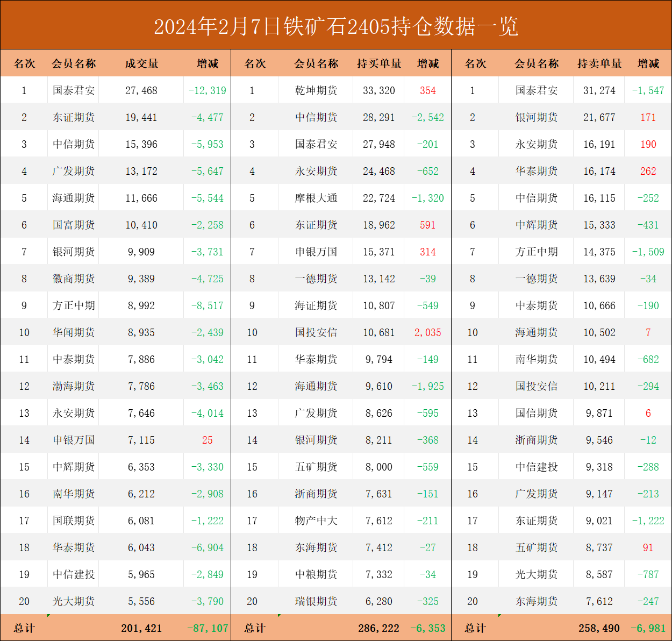Viewport: 672px width, 641px height.
Task: Select the change value -1,925
Action: [428, 386]
